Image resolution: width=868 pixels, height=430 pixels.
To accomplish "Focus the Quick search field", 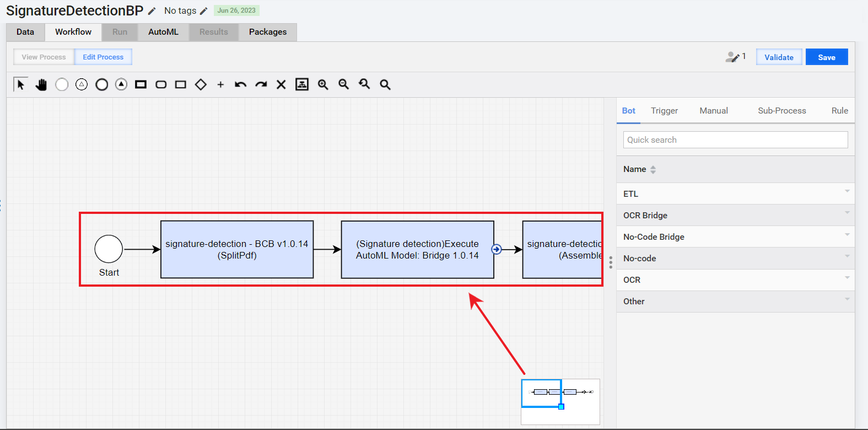I will 736,140.
